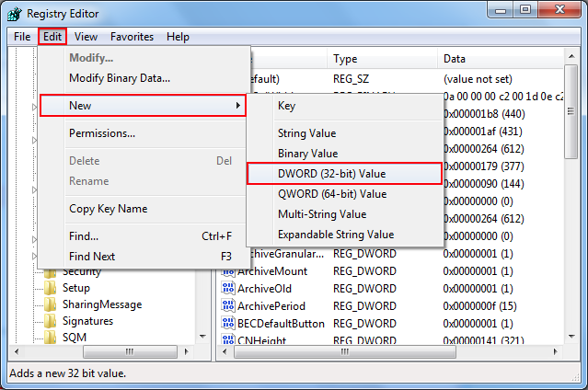Select the BECDefaultButton value name
This screenshot has width=588, height=390.
point(281,323)
